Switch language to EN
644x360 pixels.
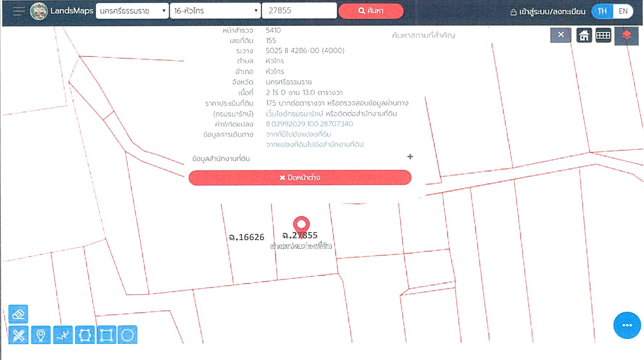coord(623,11)
